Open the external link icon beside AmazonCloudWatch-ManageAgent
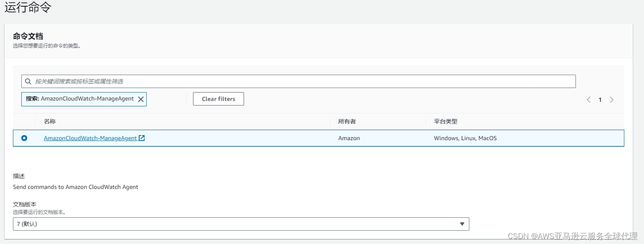644x244 pixels. pos(142,138)
